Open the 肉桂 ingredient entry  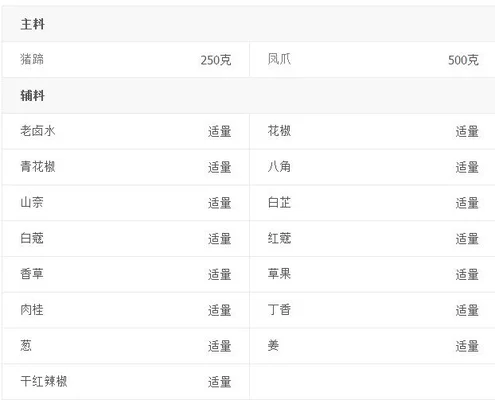[32, 310]
